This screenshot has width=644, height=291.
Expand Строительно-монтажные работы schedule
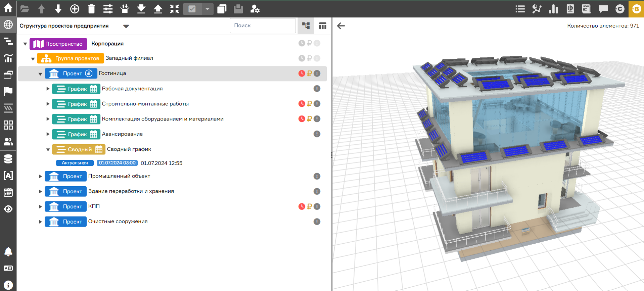tap(48, 104)
